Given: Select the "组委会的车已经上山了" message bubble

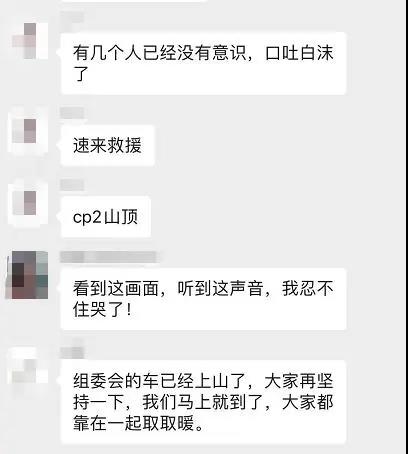Looking at the screenshot, I should [204, 402].
